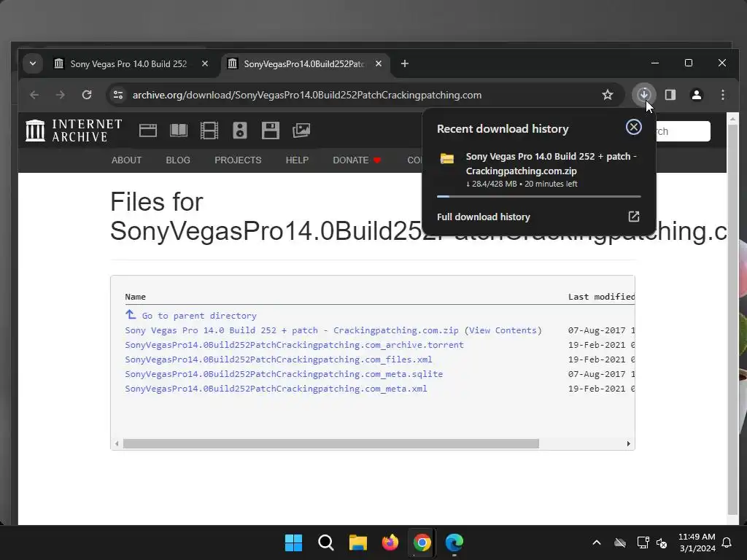
Task: Close the Sony Vegas Pro 14.0 Build 252 tab
Action: [205, 63]
